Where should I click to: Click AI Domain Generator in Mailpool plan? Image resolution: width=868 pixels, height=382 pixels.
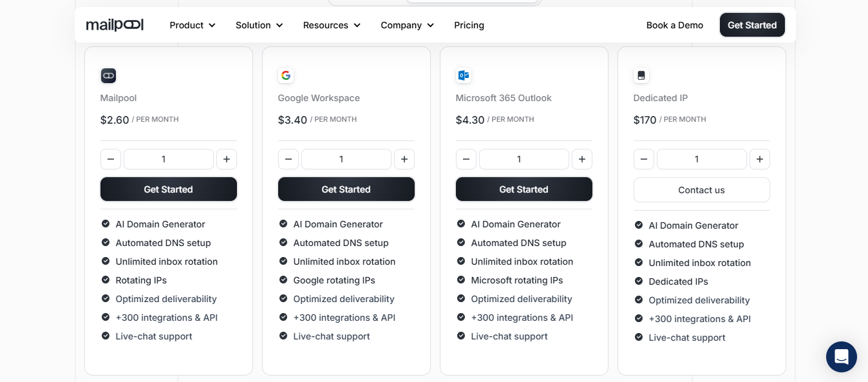click(x=160, y=224)
